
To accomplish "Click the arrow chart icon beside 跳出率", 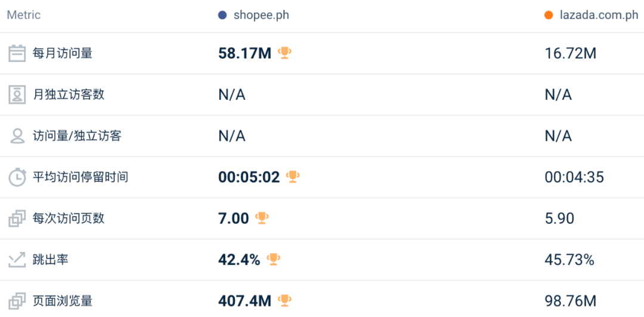I will pos(17,260).
